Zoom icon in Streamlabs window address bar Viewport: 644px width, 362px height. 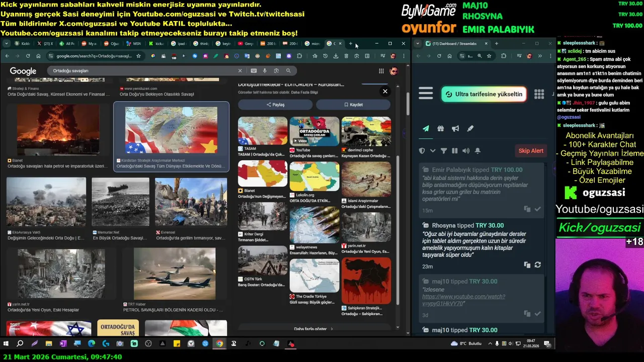479,56
